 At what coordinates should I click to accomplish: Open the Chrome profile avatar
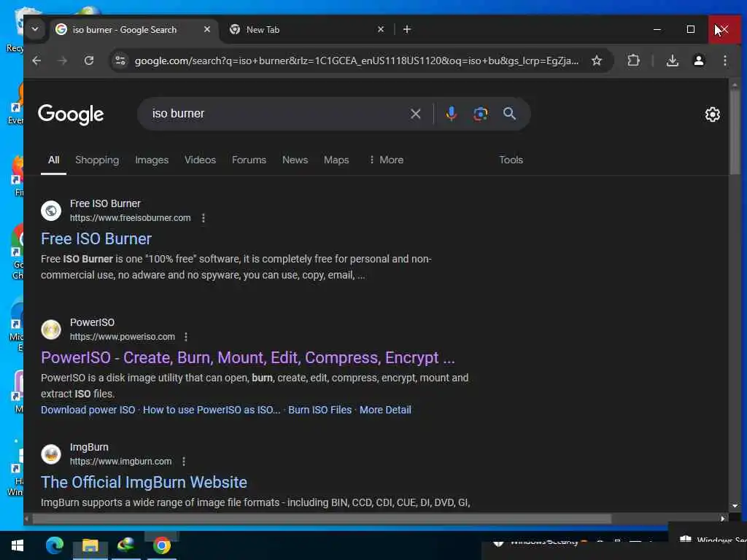pos(698,61)
